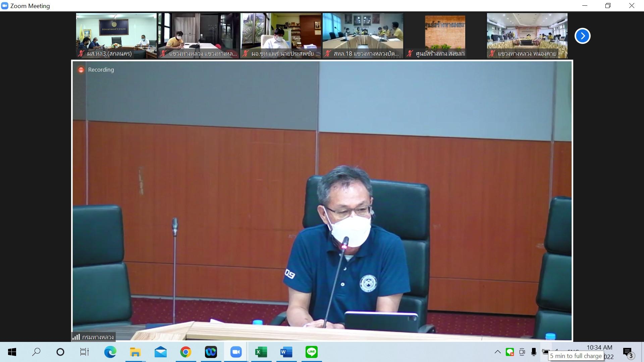Open Task View on the taskbar

point(84,352)
